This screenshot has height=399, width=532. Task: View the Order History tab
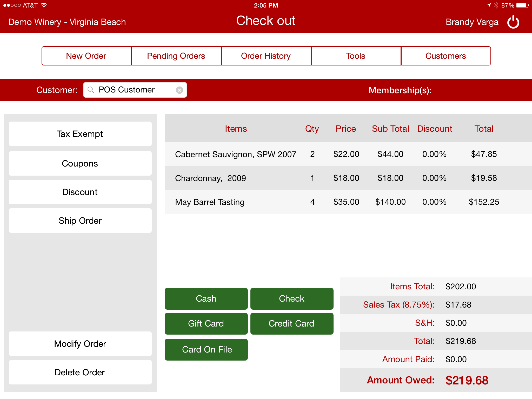pos(266,56)
